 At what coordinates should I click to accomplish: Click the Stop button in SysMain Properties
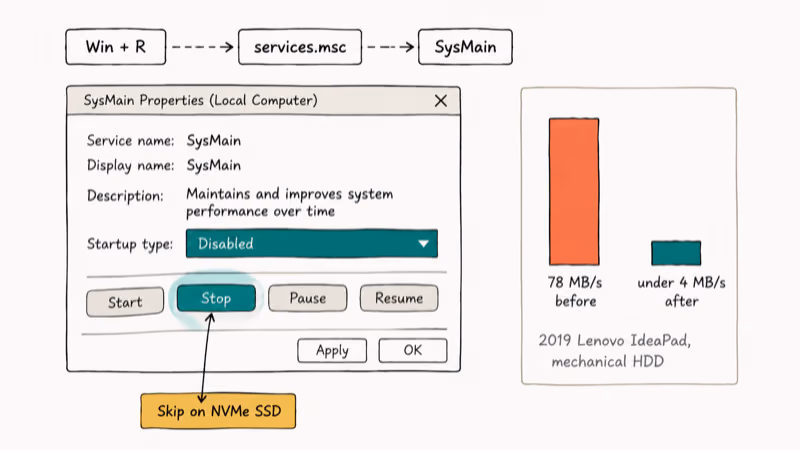pos(216,298)
